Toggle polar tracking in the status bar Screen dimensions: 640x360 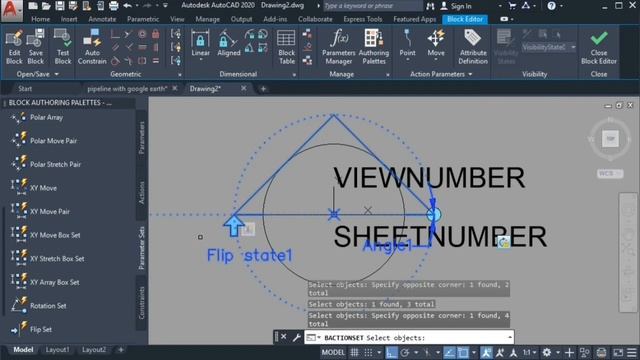click(405, 352)
